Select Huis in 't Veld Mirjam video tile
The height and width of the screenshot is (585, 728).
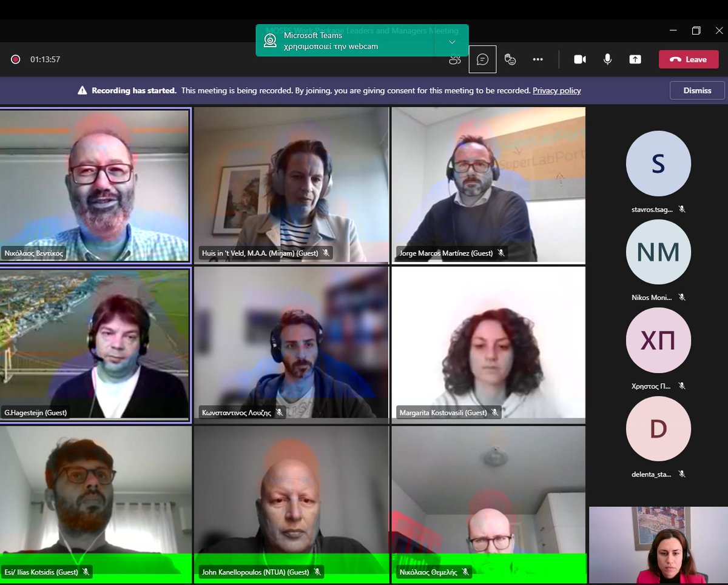(x=291, y=185)
